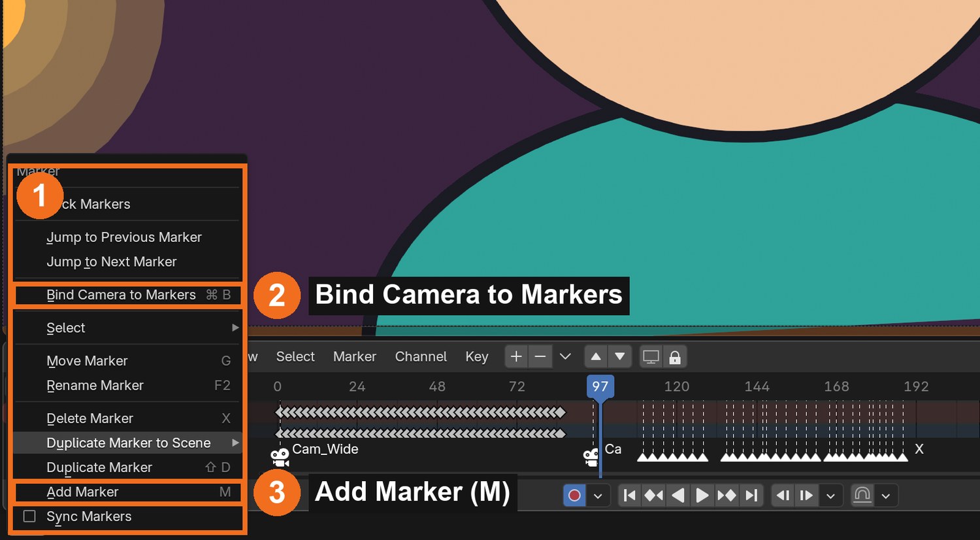Viewport: 980px width, 540px height.
Task: Open the Channel menu
Action: pyautogui.click(x=421, y=357)
